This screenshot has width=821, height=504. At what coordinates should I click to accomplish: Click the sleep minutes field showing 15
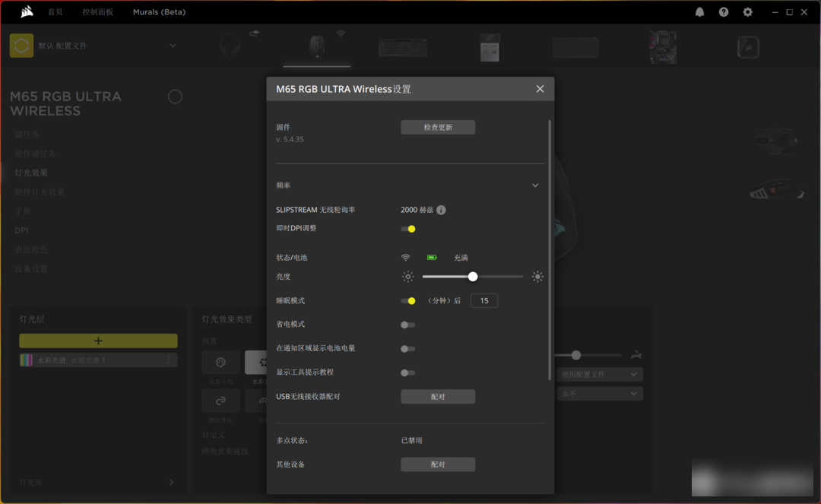coord(483,300)
